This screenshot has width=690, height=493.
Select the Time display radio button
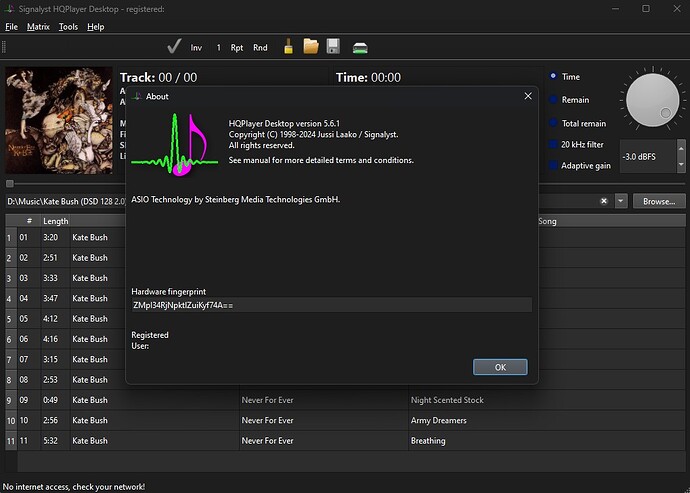point(553,76)
